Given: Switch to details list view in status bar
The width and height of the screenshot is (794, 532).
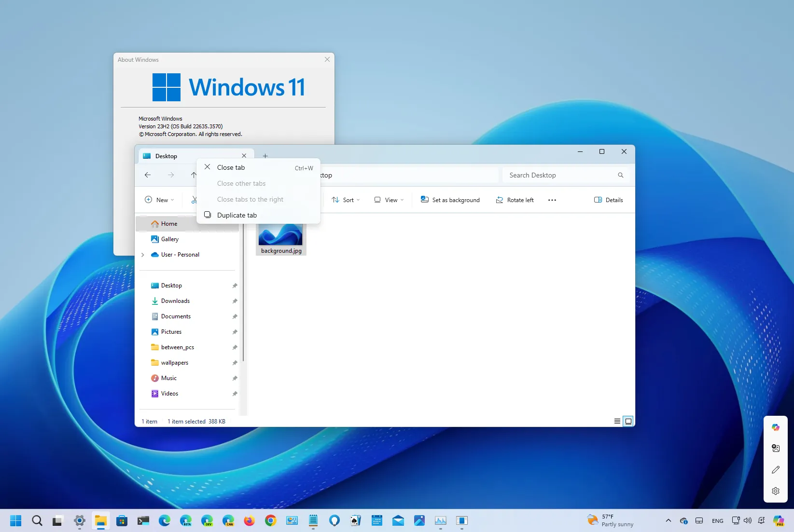Looking at the screenshot, I should (617, 421).
